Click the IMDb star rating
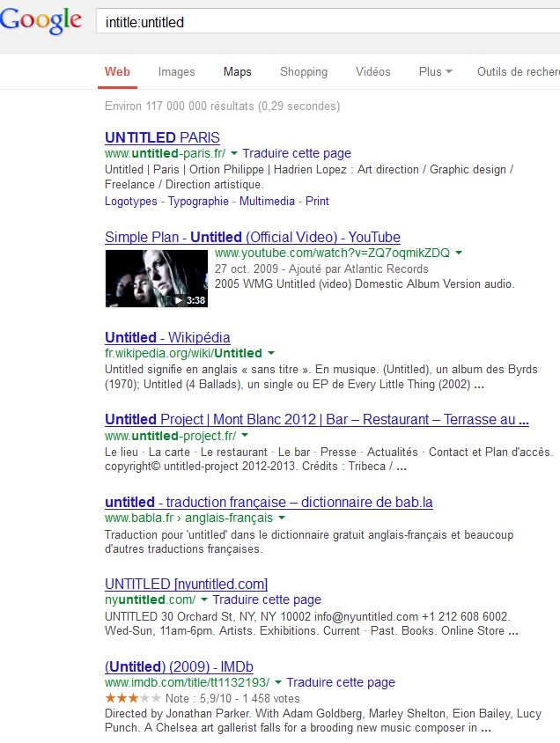 pos(127,697)
